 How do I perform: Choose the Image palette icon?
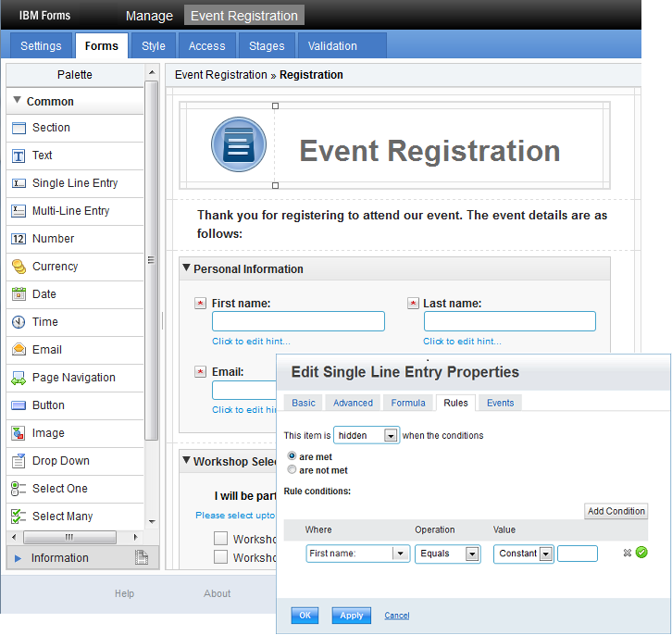click(x=19, y=433)
